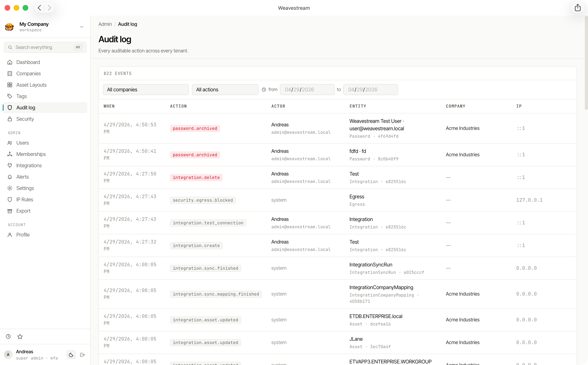This screenshot has width=588, height=365.
Task: Click the JLane entity name
Action: pyautogui.click(x=356, y=339)
